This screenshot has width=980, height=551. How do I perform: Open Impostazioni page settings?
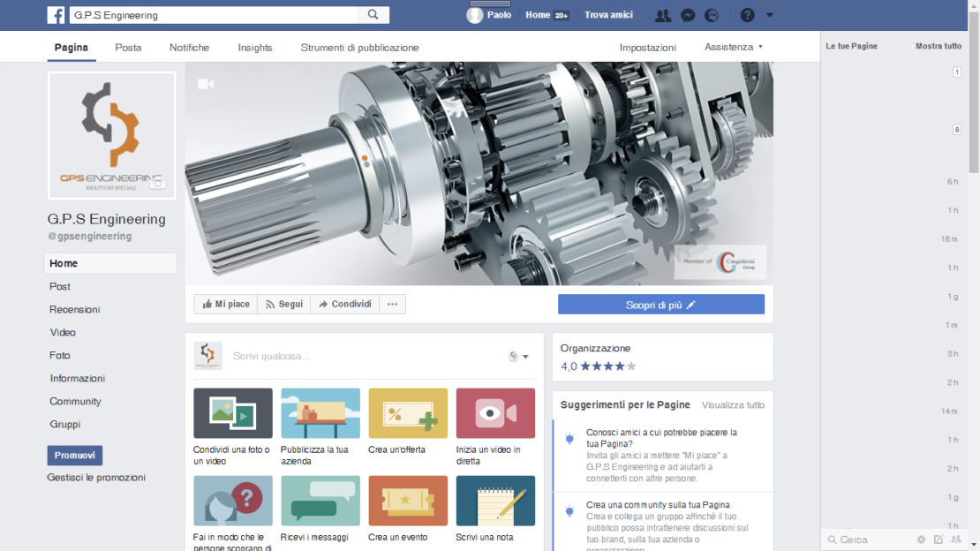pyautogui.click(x=647, y=48)
